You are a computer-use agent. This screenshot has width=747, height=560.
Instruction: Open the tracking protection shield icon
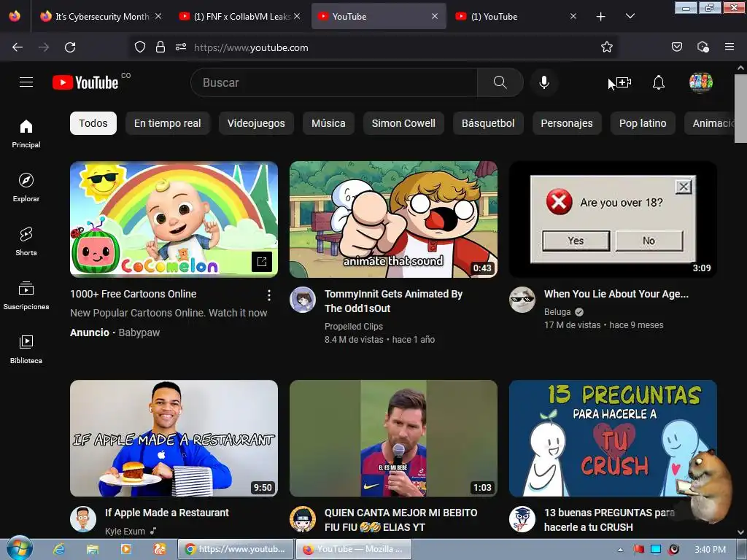(139, 47)
